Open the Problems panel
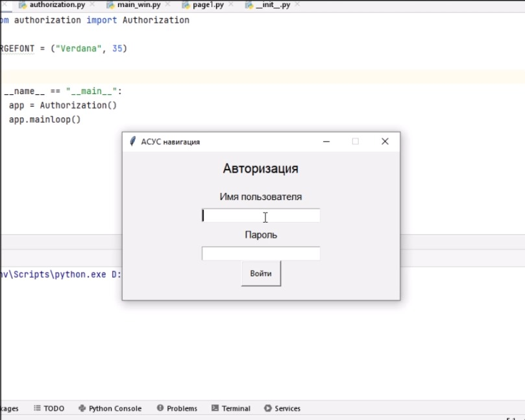 click(181, 408)
